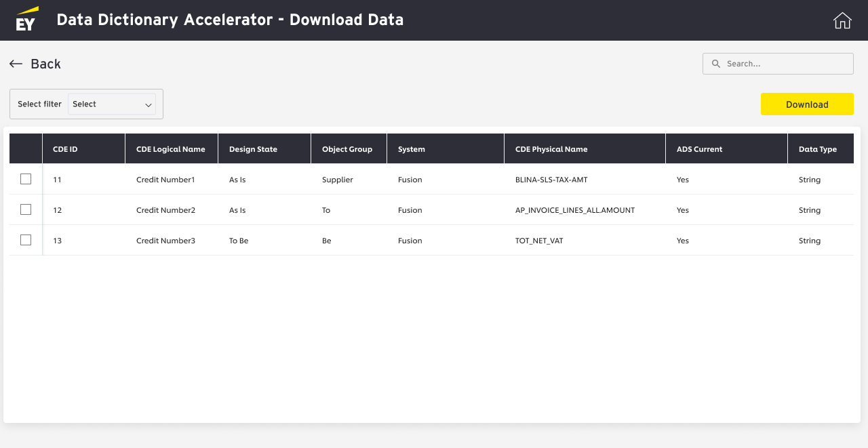
Task: Click the CDE ID column header
Action: (65, 149)
